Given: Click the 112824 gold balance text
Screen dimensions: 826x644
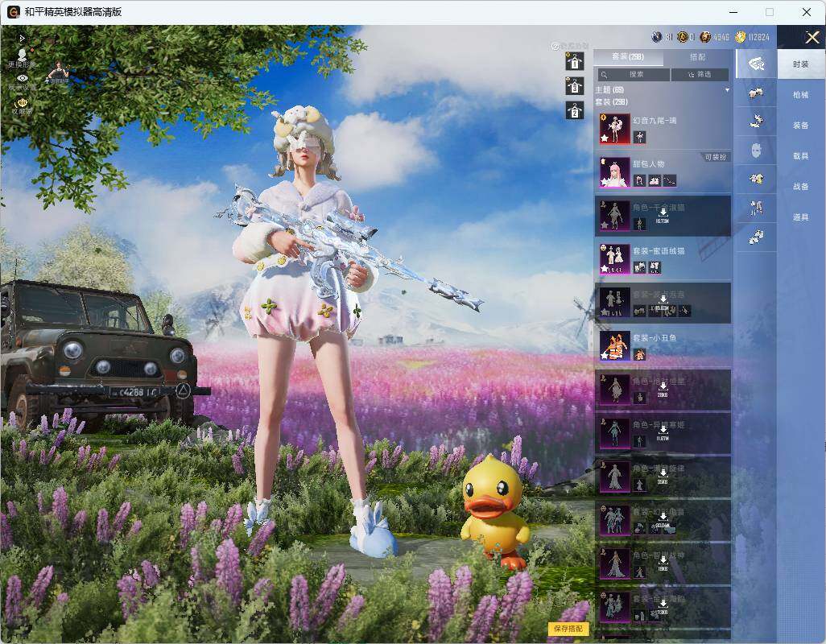Looking at the screenshot, I should (x=758, y=37).
